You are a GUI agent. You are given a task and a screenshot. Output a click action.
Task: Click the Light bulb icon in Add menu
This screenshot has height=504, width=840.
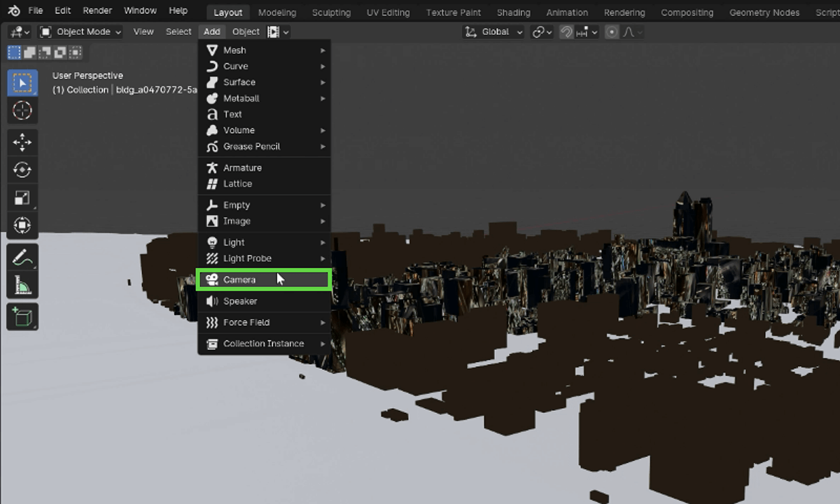[x=212, y=242]
